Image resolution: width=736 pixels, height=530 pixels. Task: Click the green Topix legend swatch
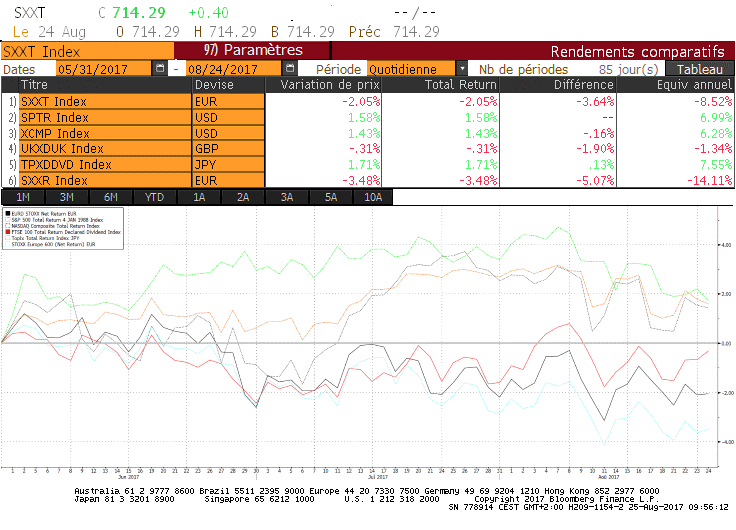pos(8,238)
